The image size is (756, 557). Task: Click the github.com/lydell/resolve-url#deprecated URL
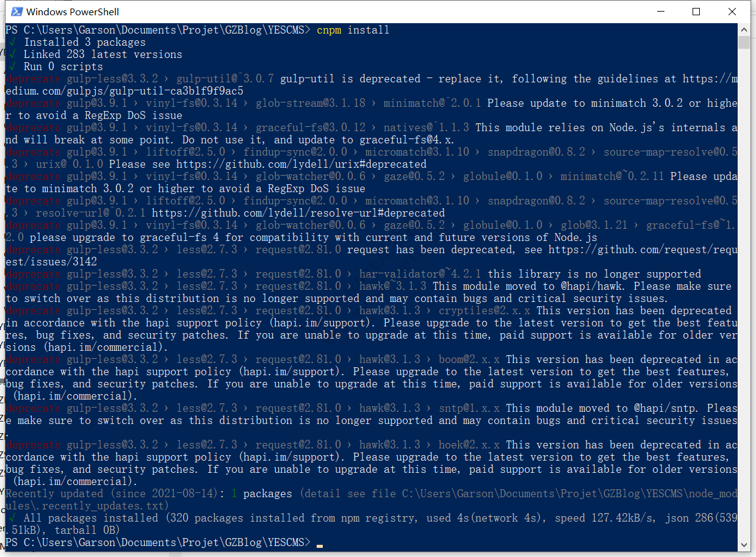pos(298,213)
